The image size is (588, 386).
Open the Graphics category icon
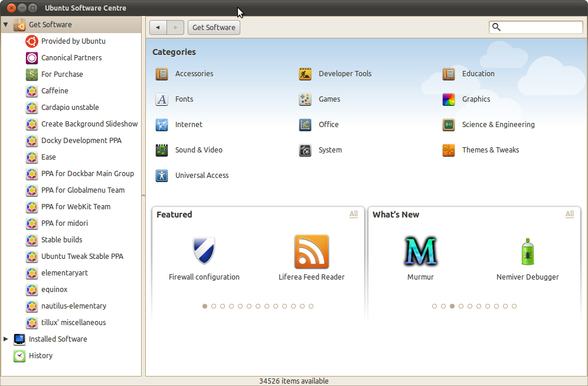[449, 99]
